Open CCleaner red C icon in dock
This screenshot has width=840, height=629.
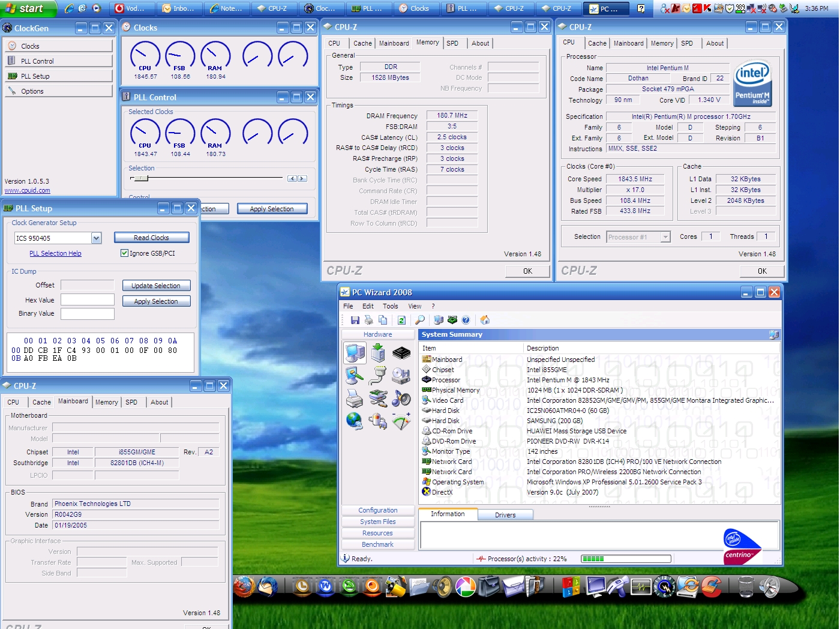click(712, 587)
